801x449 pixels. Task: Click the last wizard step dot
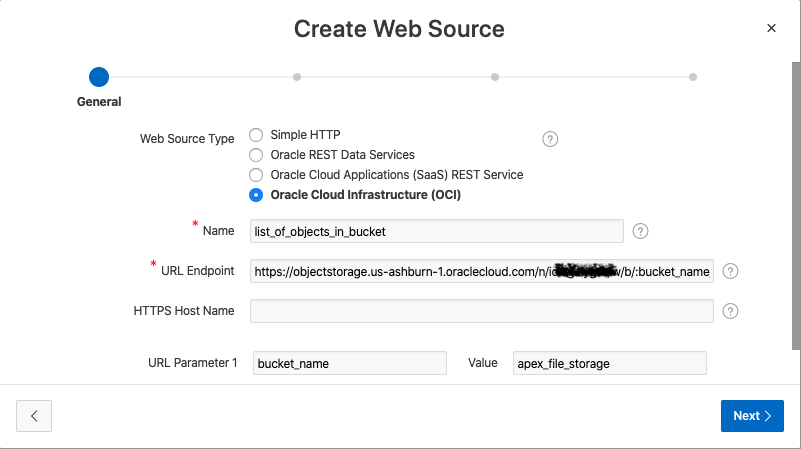[x=693, y=77]
